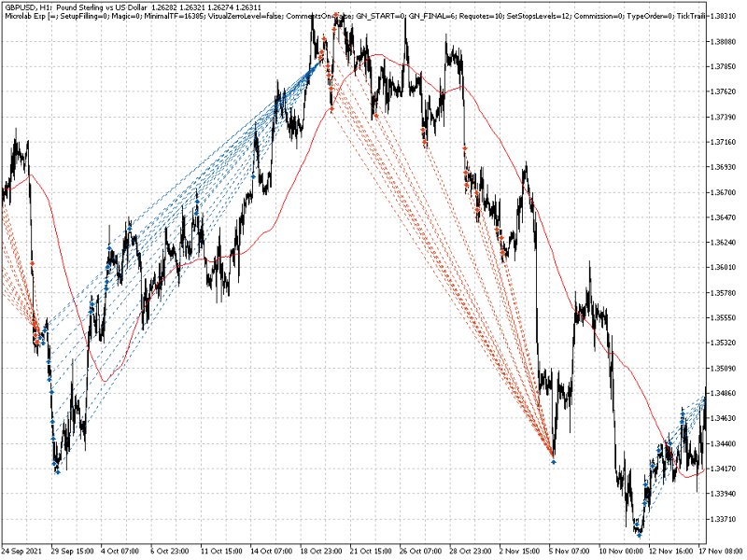Click the 14 Oct 07:00 time label

tap(272, 551)
